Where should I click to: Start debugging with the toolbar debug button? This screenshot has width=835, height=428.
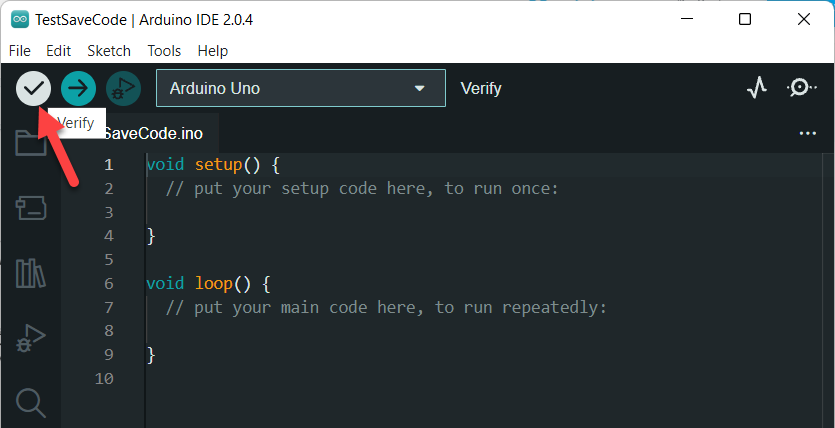tap(124, 88)
